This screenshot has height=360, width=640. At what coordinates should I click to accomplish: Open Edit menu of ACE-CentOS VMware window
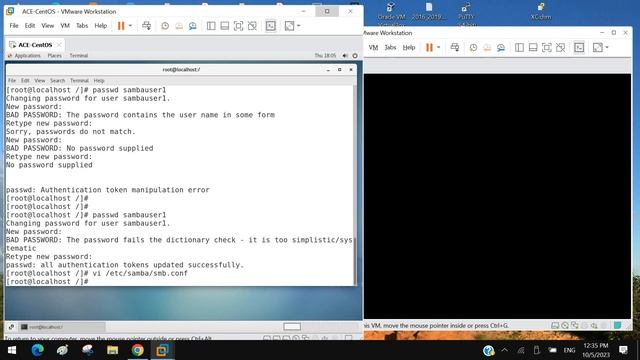30,25
